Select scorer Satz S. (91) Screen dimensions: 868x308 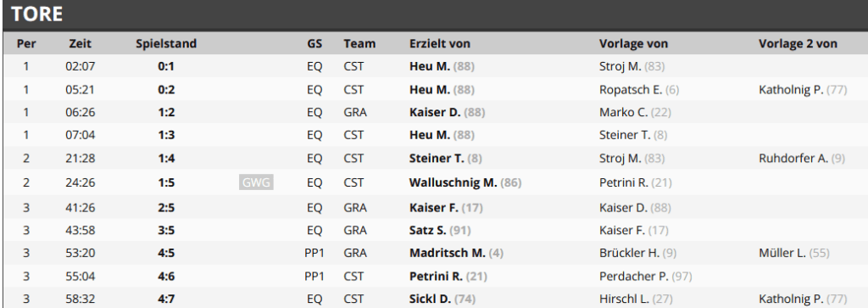tap(440, 230)
